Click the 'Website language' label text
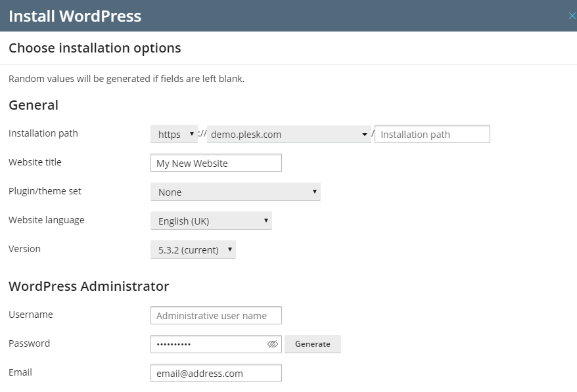This screenshot has height=392, width=577. (46, 220)
